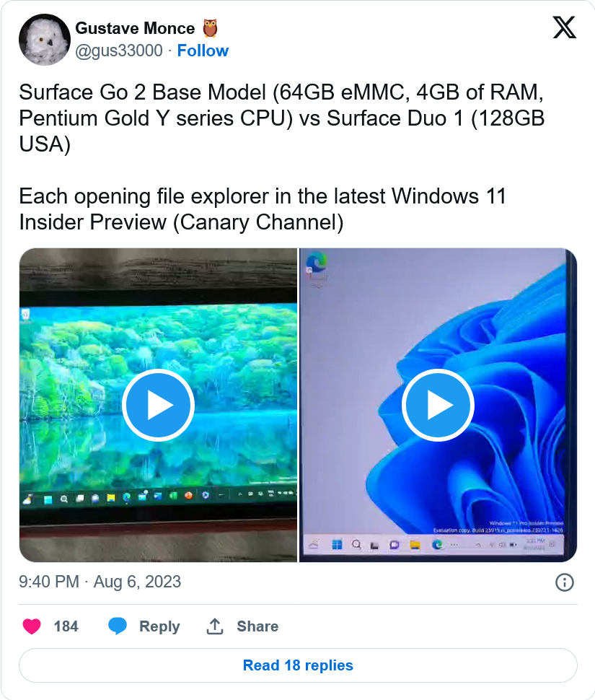The width and height of the screenshot is (595, 700).
Task: Like the tweet with the heart icon
Action: pos(32,626)
